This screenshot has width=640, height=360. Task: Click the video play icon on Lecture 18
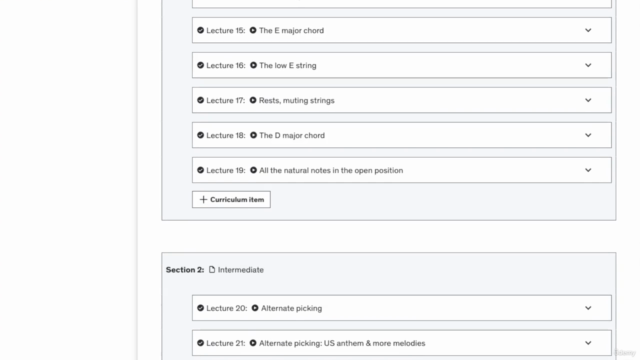pyautogui.click(x=253, y=135)
